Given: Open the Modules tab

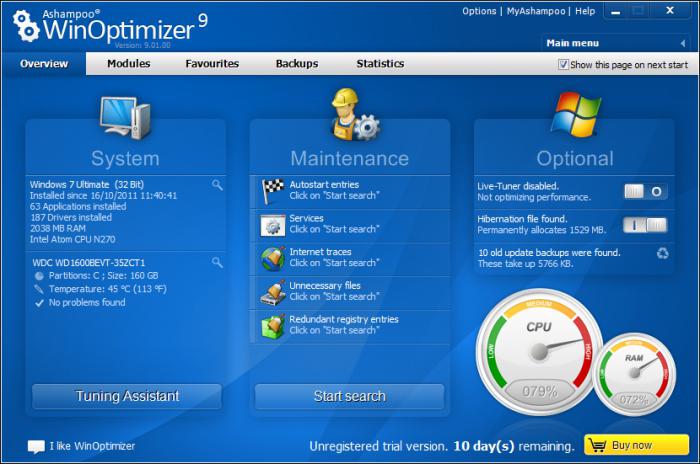Looking at the screenshot, I should pyautogui.click(x=129, y=63).
